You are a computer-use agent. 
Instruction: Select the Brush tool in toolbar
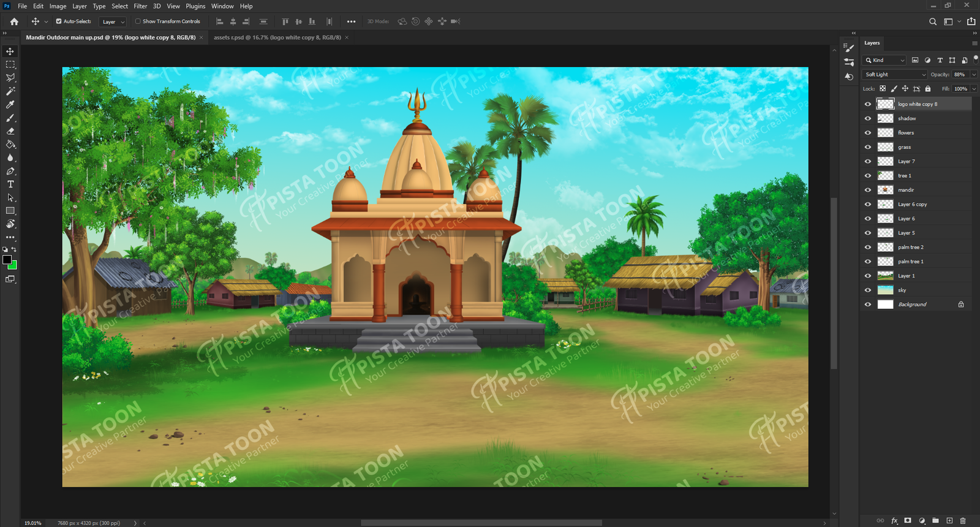click(10, 118)
